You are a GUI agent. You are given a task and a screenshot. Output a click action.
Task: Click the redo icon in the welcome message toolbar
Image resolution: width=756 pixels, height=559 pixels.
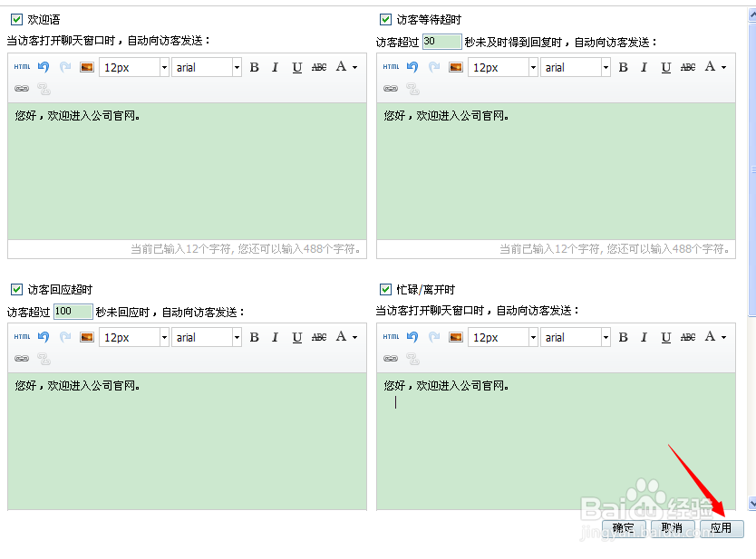click(63, 66)
